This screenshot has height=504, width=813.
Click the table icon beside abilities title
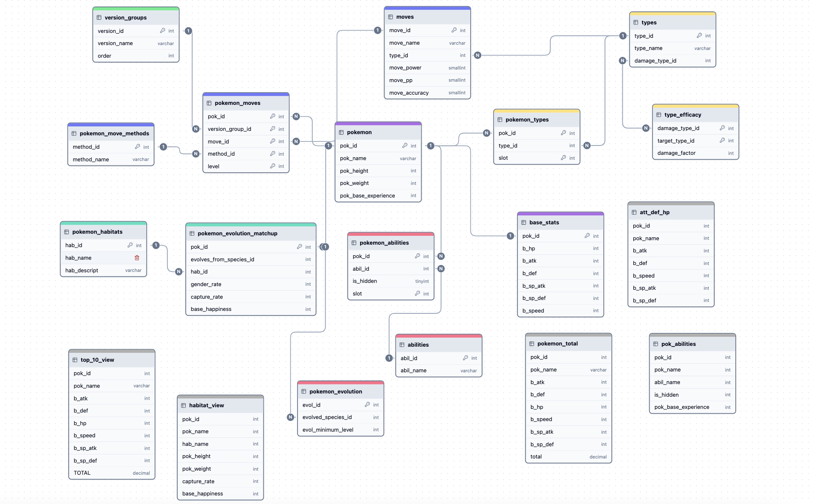click(x=402, y=345)
